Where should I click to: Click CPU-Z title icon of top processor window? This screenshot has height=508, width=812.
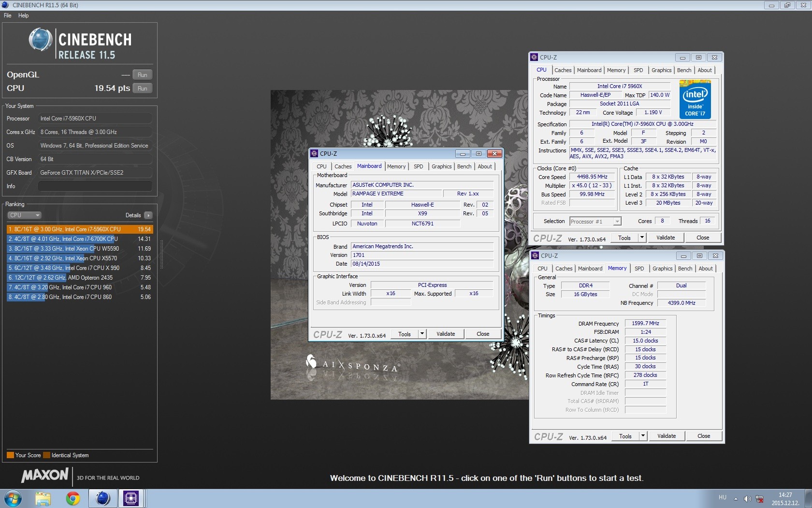click(x=534, y=57)
